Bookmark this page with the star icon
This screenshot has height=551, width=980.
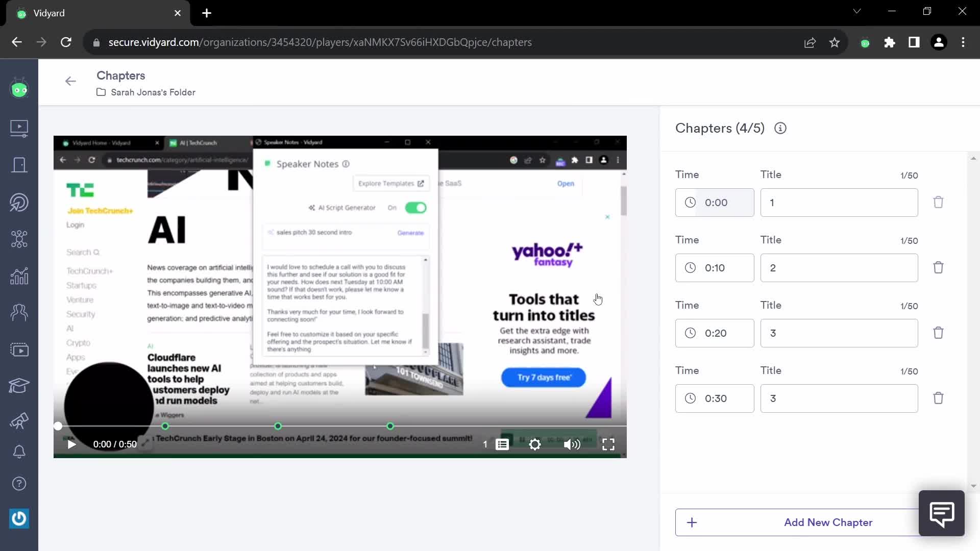click(834, 42)
